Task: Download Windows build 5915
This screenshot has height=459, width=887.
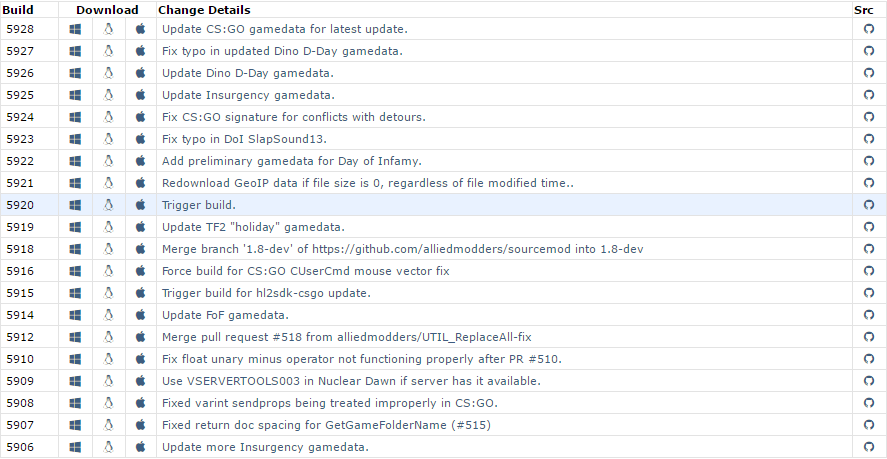Action: (x=75, y=293)
